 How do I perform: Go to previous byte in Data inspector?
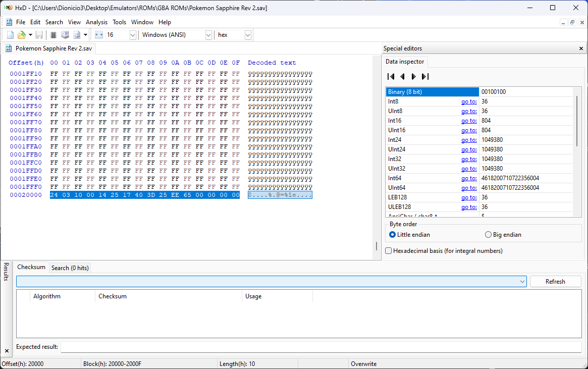point(402,77)
